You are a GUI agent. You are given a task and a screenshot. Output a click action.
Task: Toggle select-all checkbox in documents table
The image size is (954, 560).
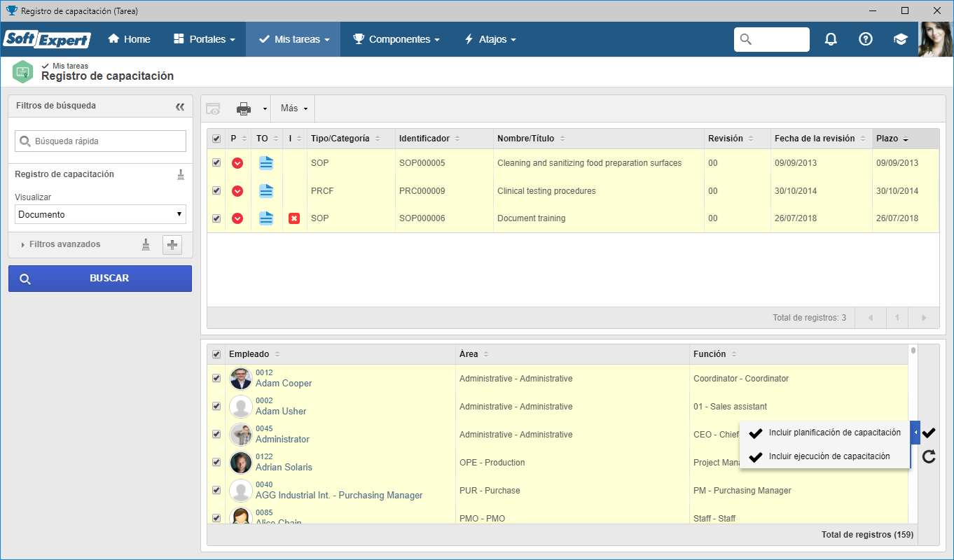216,139
